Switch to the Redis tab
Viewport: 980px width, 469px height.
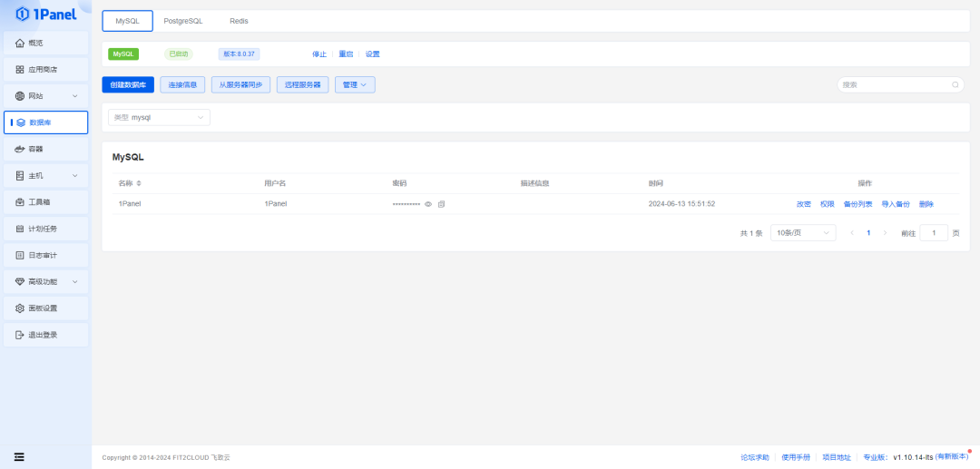(x=239, y=21)
